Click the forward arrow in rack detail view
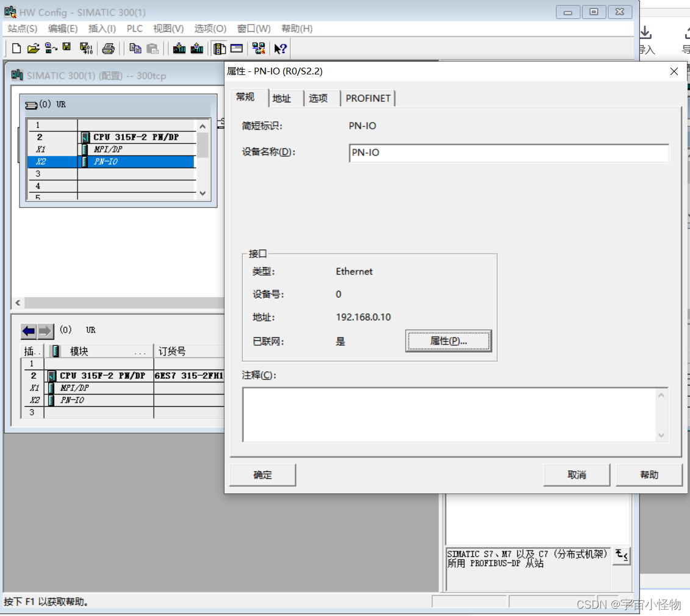The image size is (690, 616). 45,331
